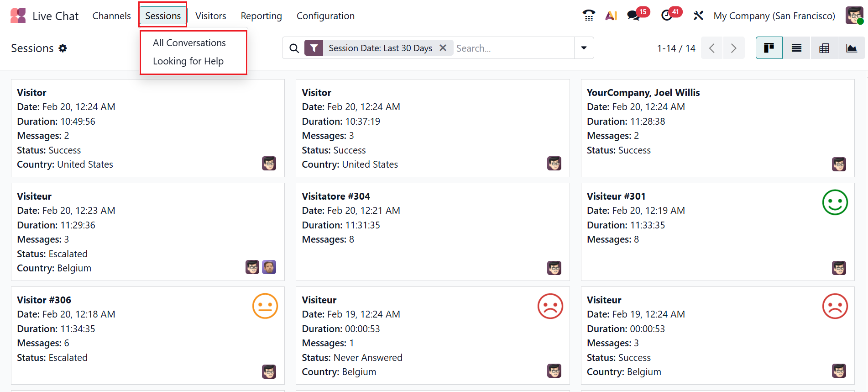
Task: Select All Conversations from Sessions menu
Action: 189,43
